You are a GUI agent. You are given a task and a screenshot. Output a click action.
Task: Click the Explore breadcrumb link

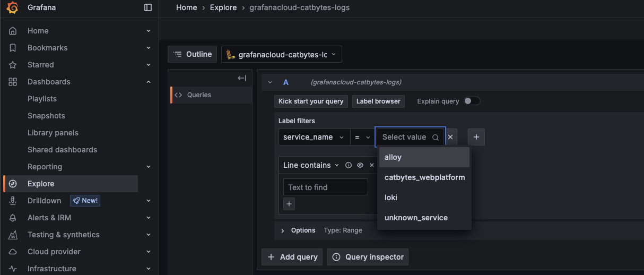click(x=223, y=7)
